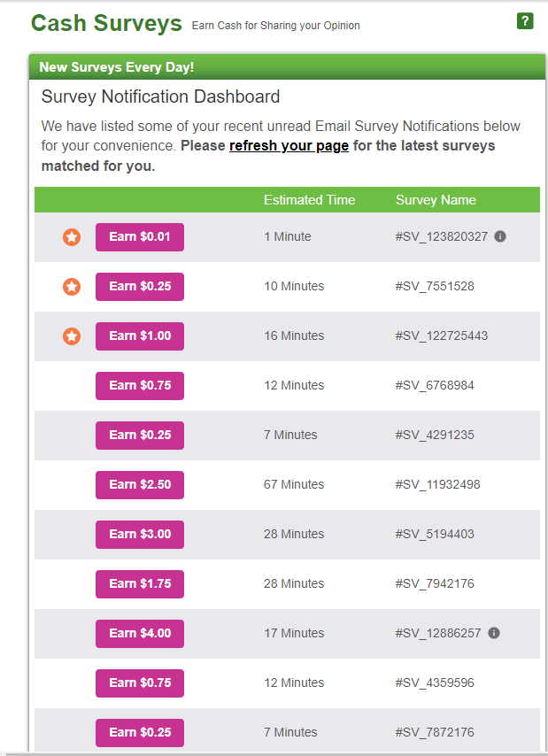Click Earn $0.25 for survey #SV_7551528
This screenshot has width=548, height=756.
click(x=139, y=286)
